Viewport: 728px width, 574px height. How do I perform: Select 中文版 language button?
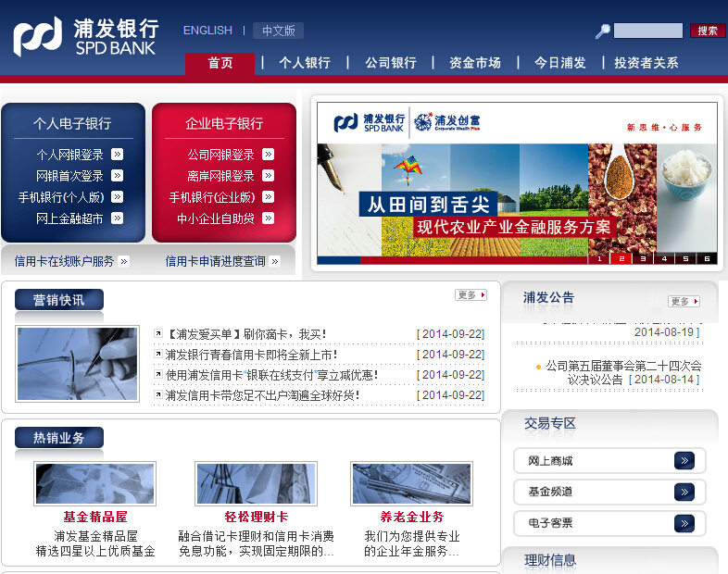coord(278,31)
